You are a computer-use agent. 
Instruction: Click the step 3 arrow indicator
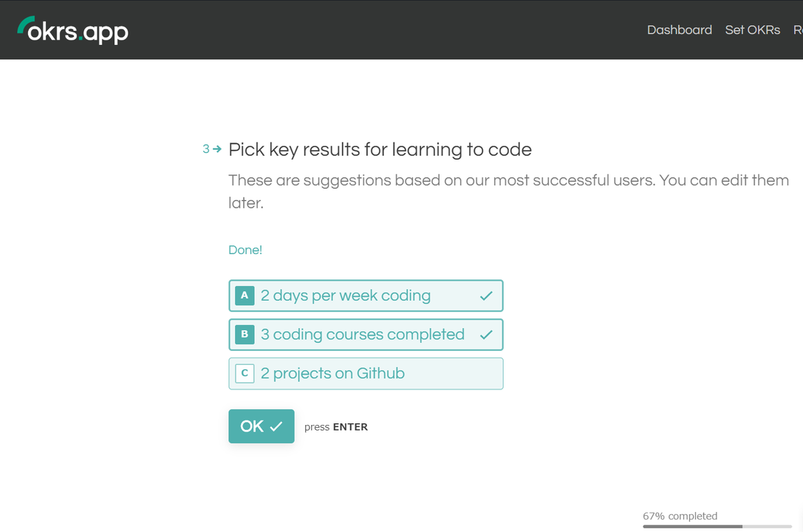point(212,149)
